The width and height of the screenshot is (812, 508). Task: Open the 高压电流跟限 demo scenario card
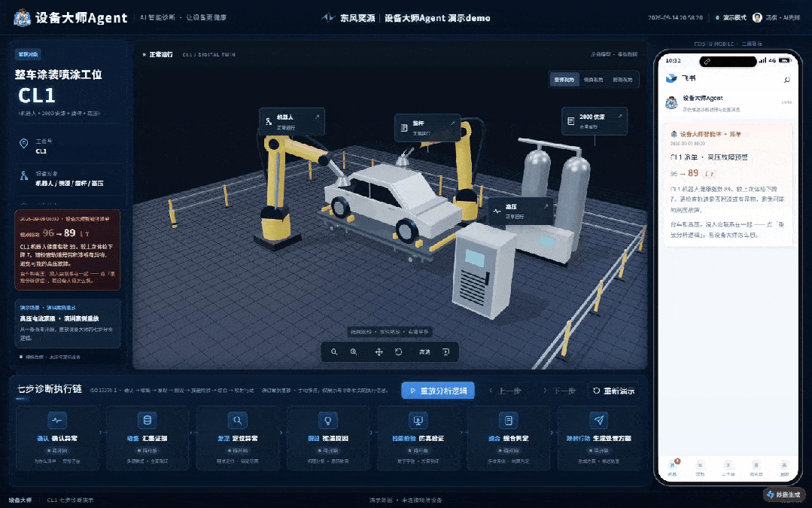point(67,323)
